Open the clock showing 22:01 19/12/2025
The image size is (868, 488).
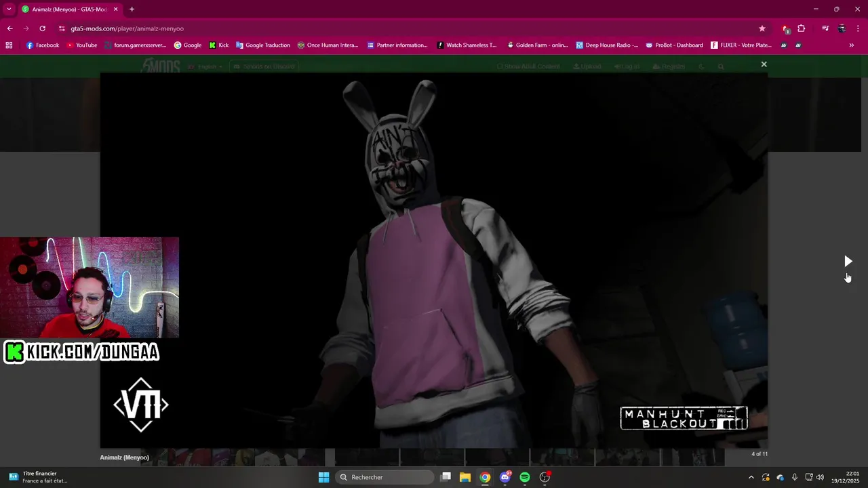pos(846,477)
